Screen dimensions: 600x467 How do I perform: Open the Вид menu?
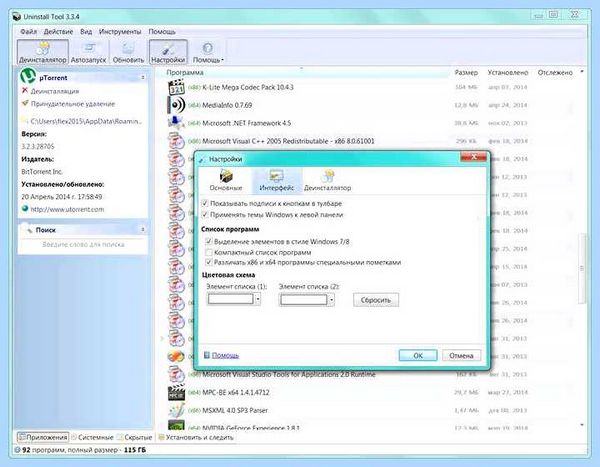(86, 31)
